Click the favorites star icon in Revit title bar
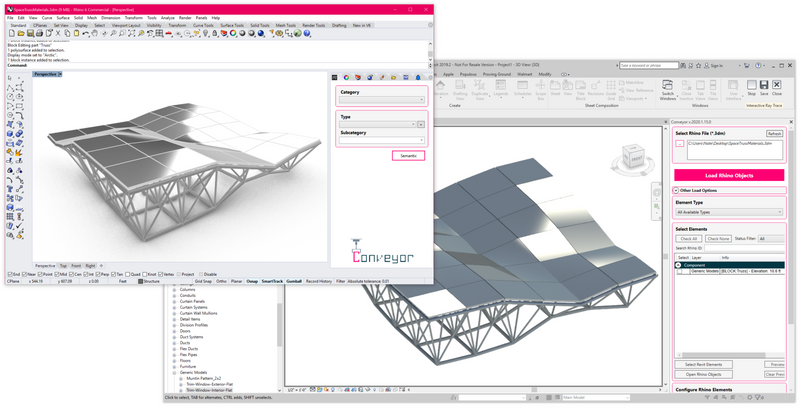This screenshot has width=800, height=408. point(699,66)
